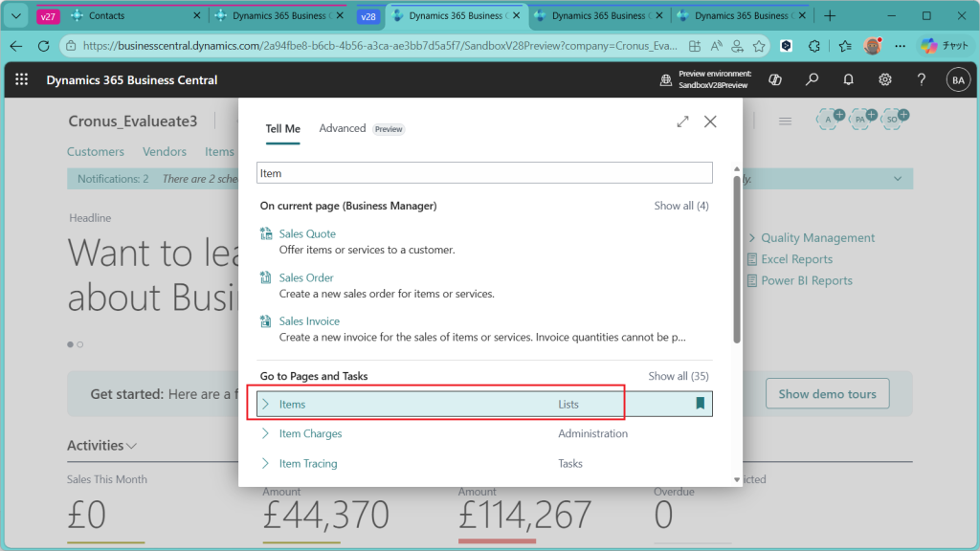Open the search magnifier in header

point(812,80)
